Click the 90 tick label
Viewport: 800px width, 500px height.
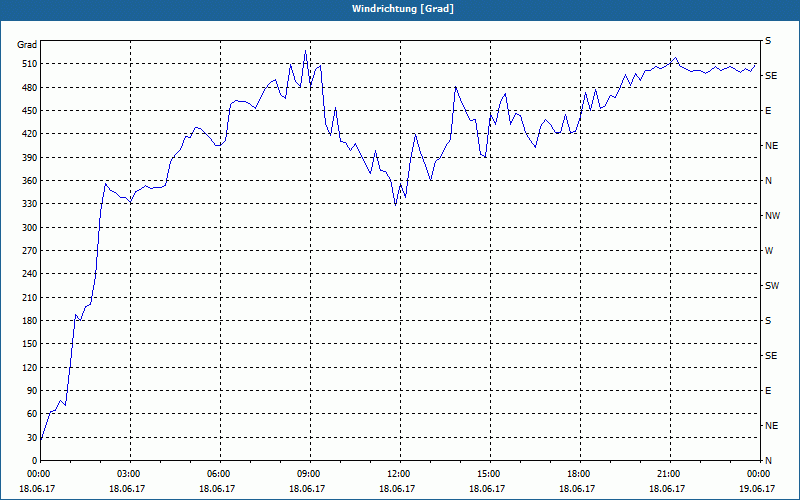(31, 391)
